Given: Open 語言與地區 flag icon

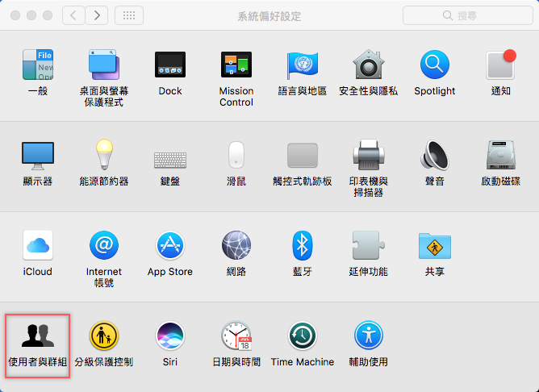Looking at the screenshot, I should [302, 65].
